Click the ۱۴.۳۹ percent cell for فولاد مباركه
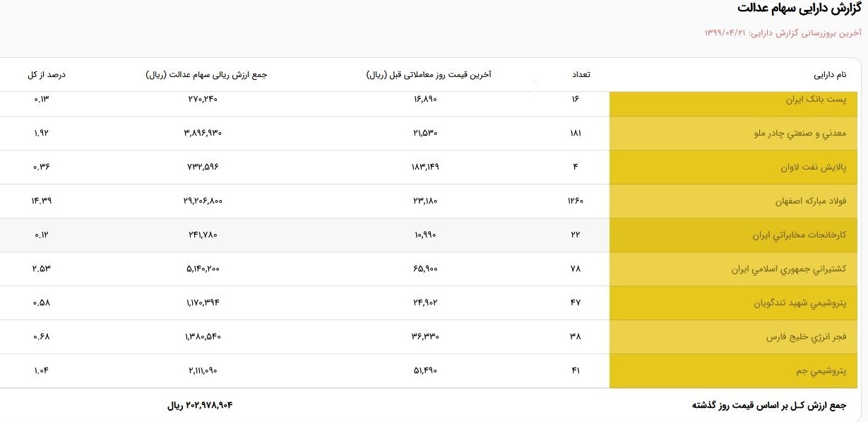The image size is (868, 422). click(42, 201)
